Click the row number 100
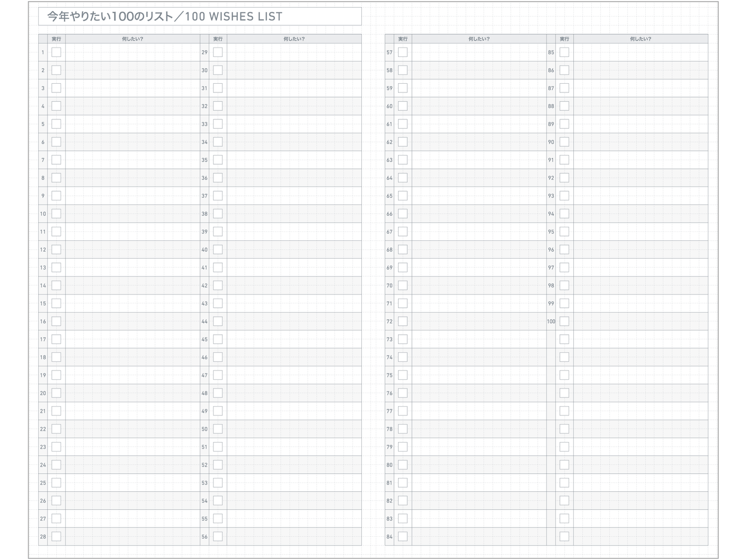The image size is (747, 560). coord(551,321)
